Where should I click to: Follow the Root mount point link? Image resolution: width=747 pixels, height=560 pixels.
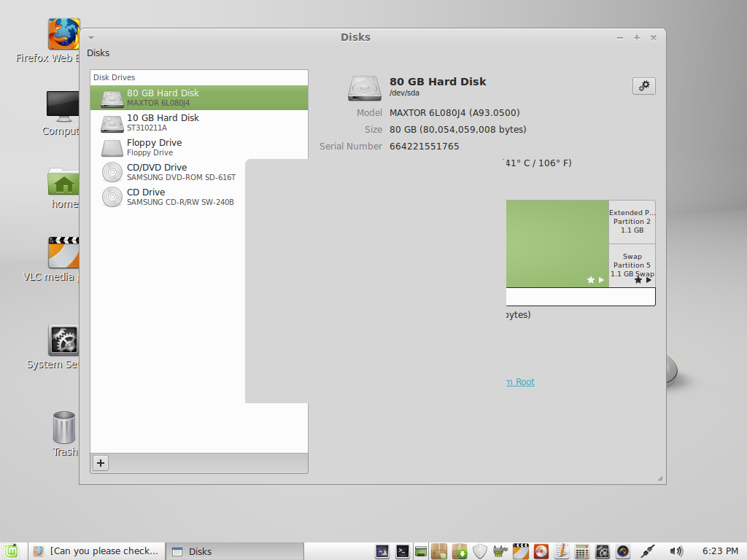520,382
